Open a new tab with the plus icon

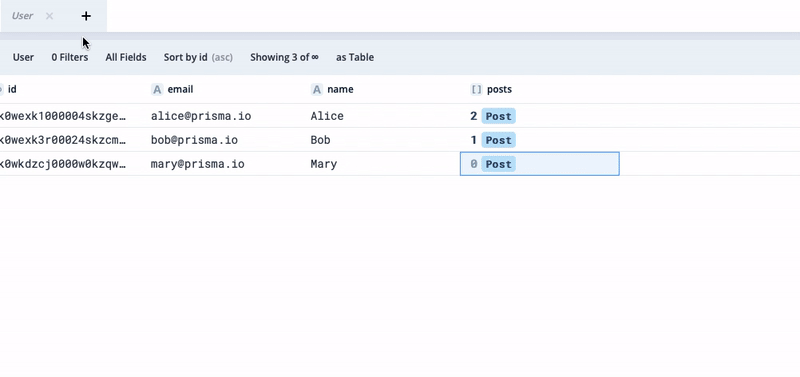click(x=86, y=16)
